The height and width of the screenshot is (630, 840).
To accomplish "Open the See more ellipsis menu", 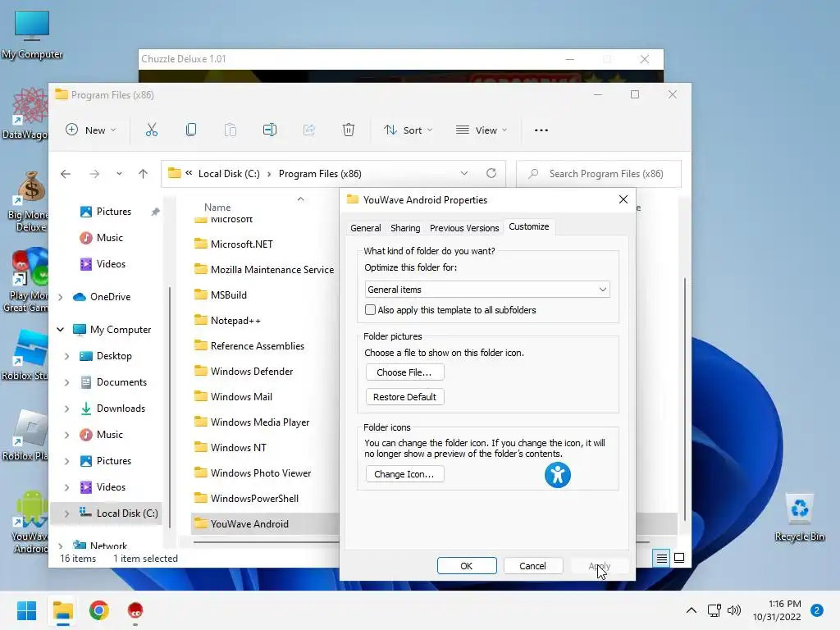I will (541, 130).
